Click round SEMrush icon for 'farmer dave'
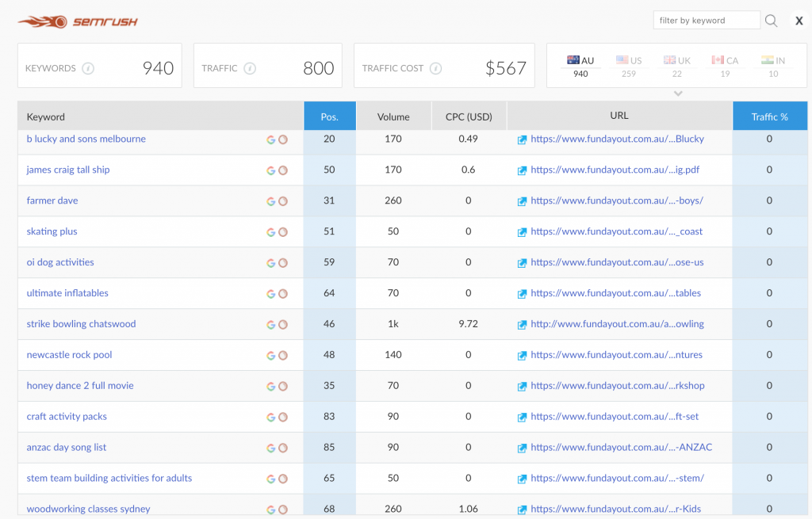This screenshot has width=812, height=519. tap(283, 201)
